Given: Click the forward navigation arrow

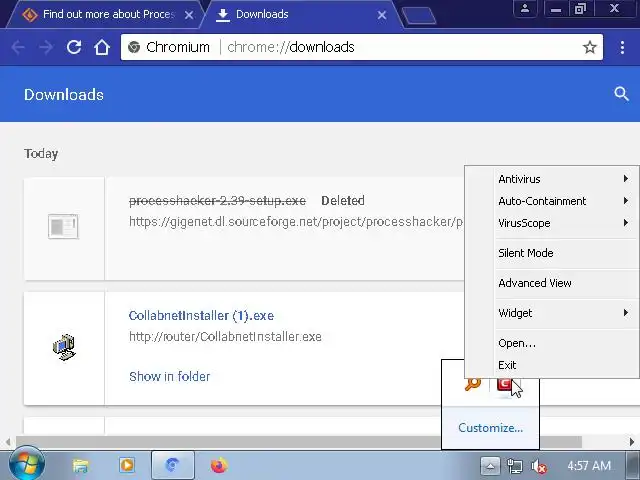Looking at the screenshot, I should click(x=46, y=47).
